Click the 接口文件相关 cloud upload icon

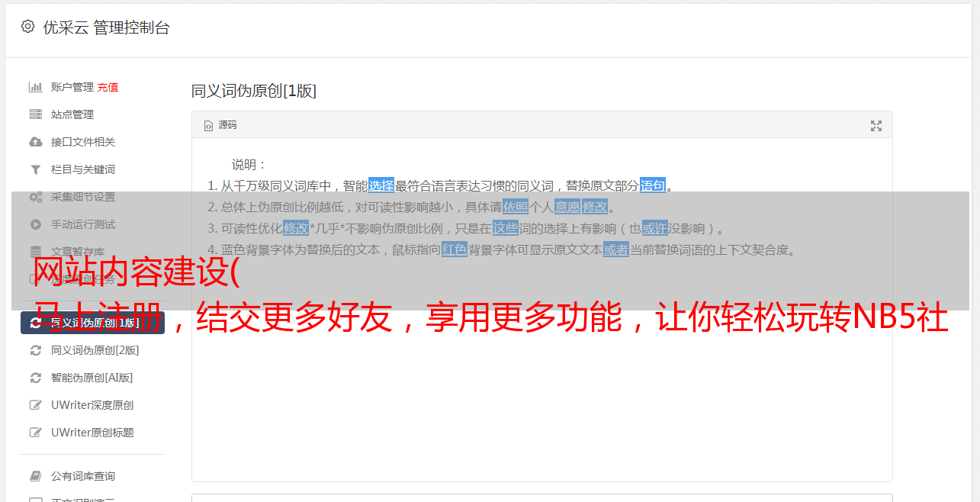point(35,142)
